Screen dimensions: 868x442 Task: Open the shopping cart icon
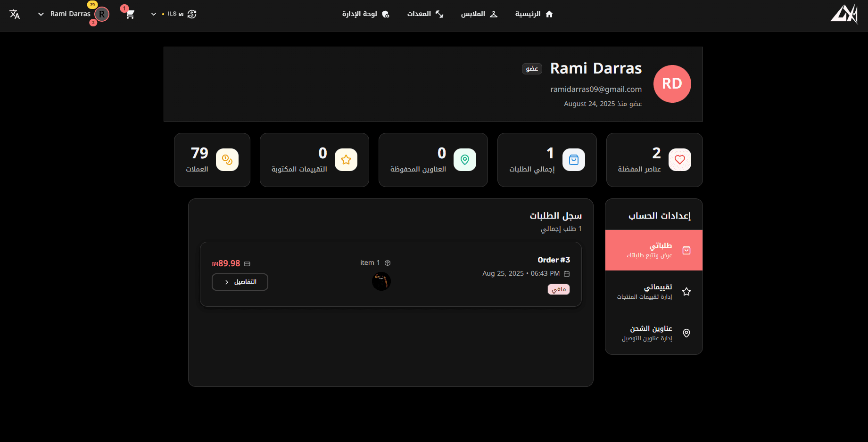[130, 14]
